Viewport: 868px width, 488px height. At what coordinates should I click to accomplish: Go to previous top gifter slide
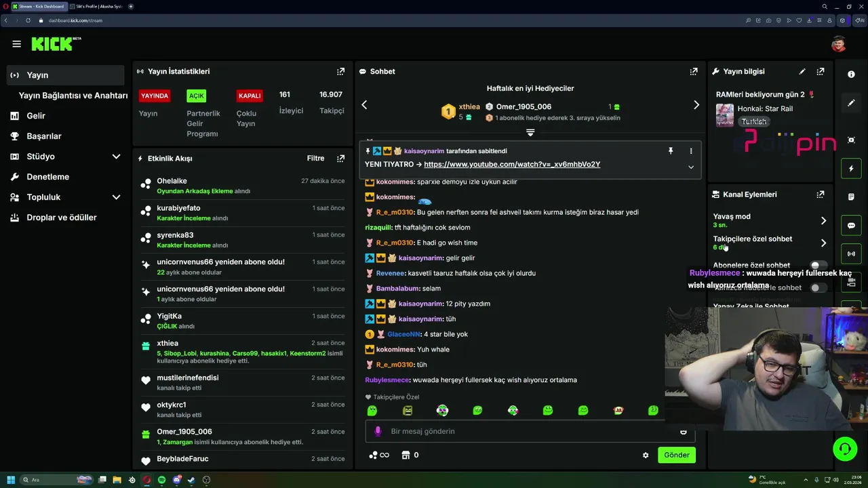click(x=364, y=105)
